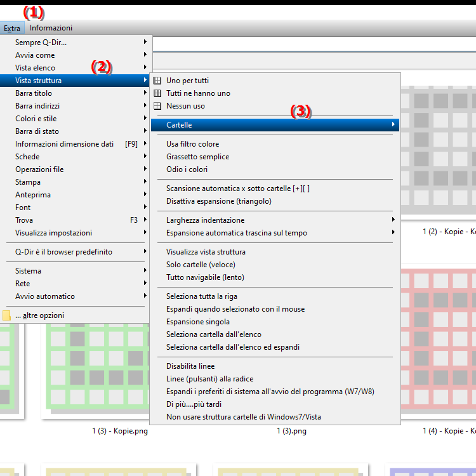The width and height of the screenshot is (476, 476).
Task: Open the 'Barra titolo' submenu
Action: [x=74, y=93]
